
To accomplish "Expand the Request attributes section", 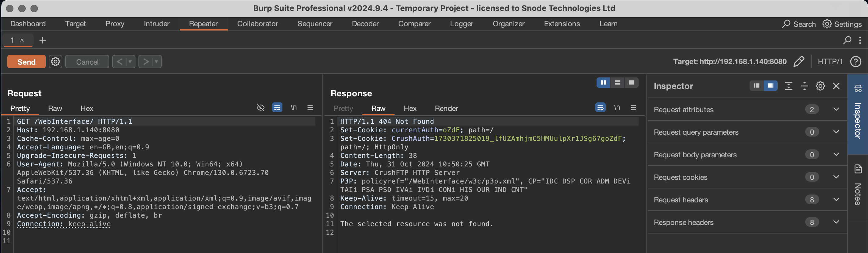I will (836, 109).
